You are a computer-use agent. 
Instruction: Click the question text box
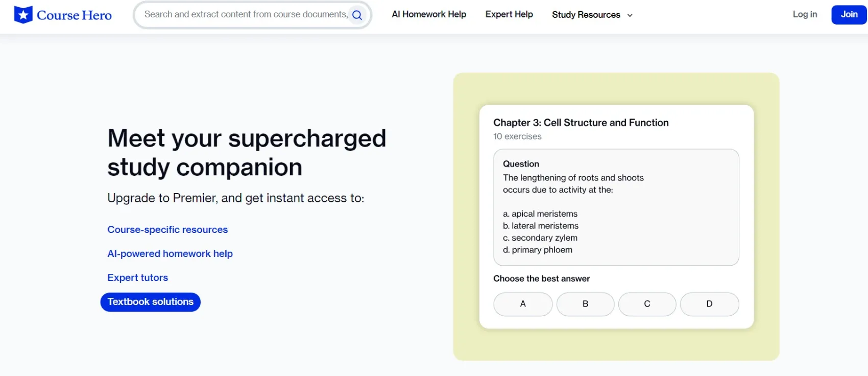(616, 207)
